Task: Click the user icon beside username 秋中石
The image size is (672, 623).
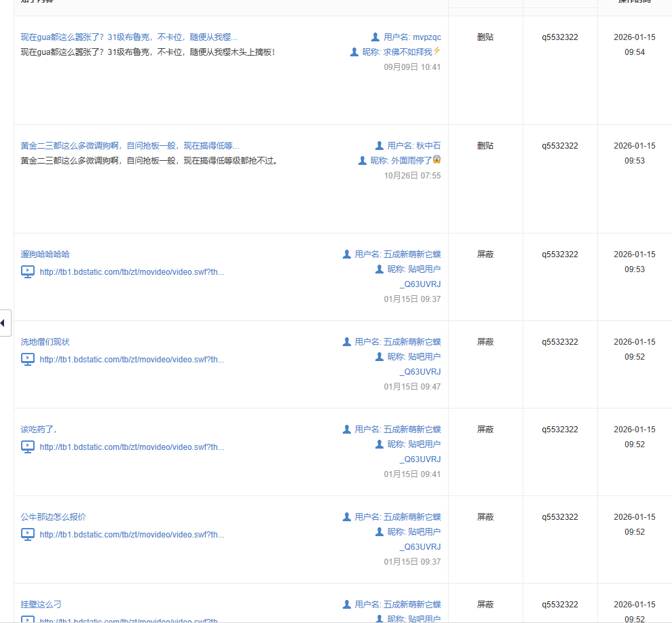Action: click(x=379, y=145)
